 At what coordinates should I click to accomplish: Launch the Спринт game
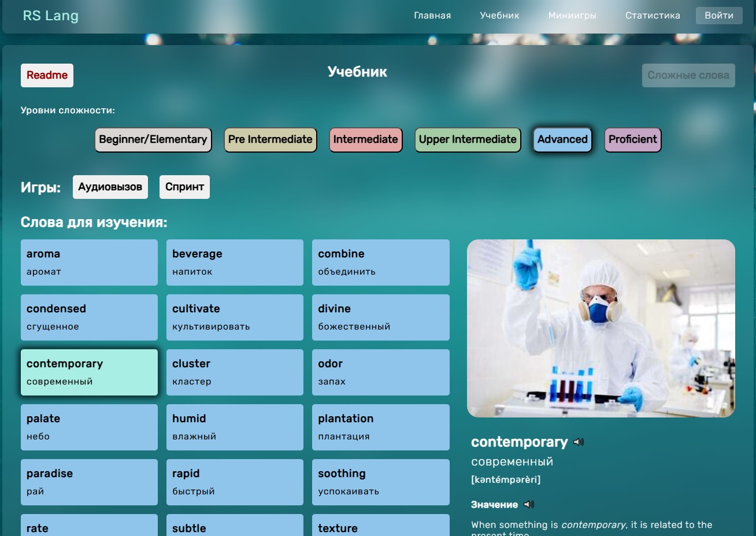(x=184, y=186)
